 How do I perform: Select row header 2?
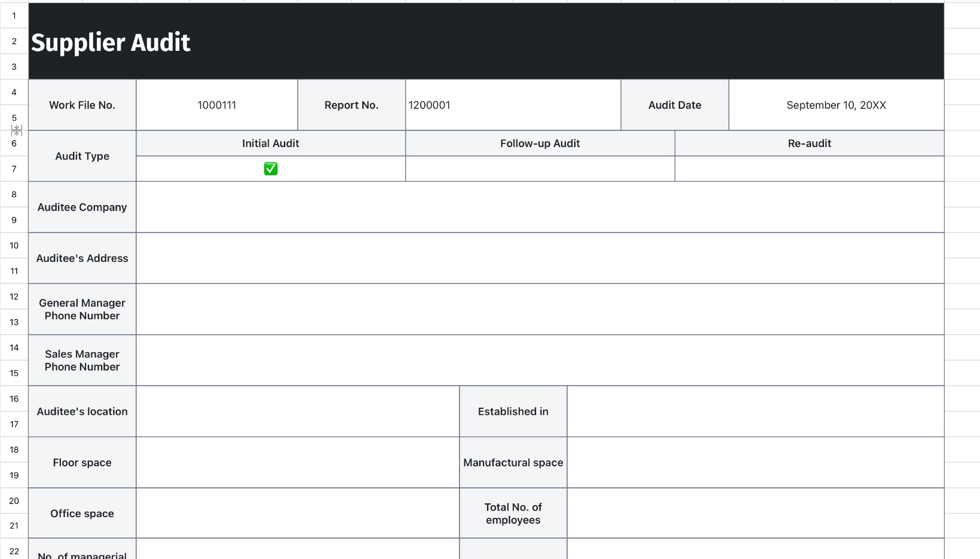[x=14, y=41]
